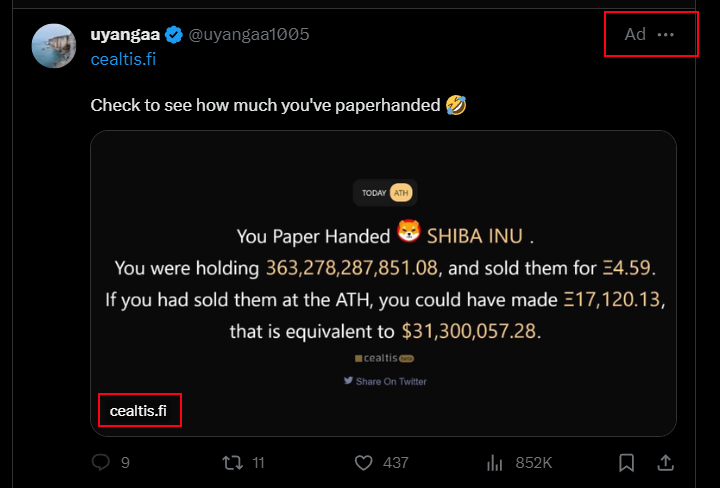The width and height of the screenshot is (720, 488).
Task: Open uyangaa profile avatar
Action: (54, 46)
